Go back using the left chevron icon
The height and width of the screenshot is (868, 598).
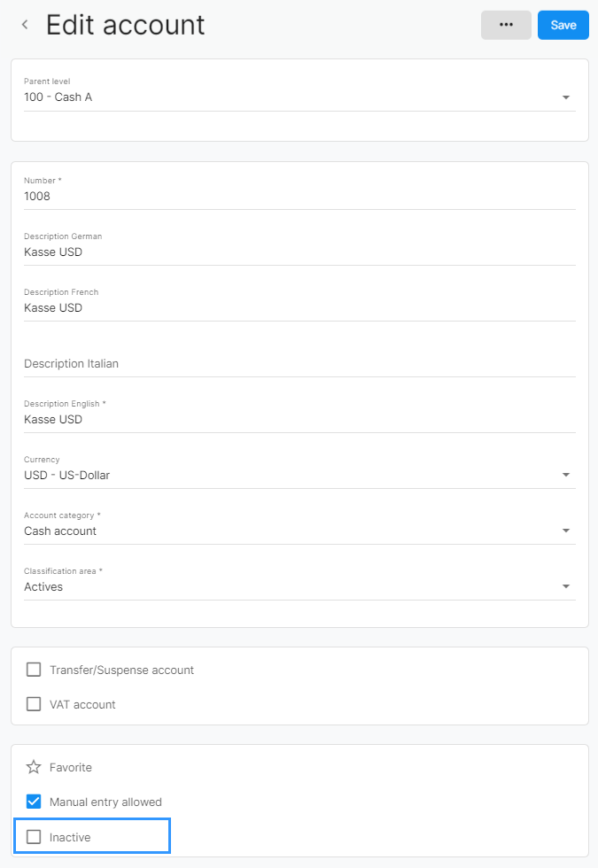pyautogui.click(x=25, y=25)
